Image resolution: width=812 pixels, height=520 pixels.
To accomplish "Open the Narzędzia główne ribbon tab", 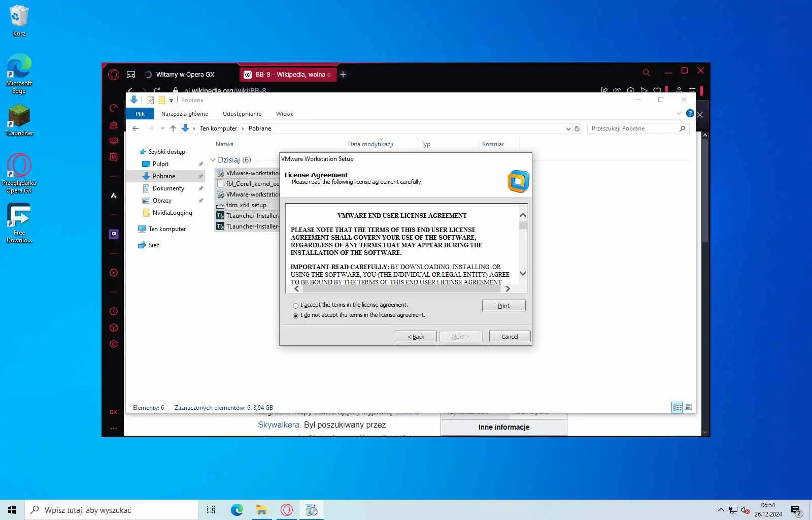I will 185,114.
